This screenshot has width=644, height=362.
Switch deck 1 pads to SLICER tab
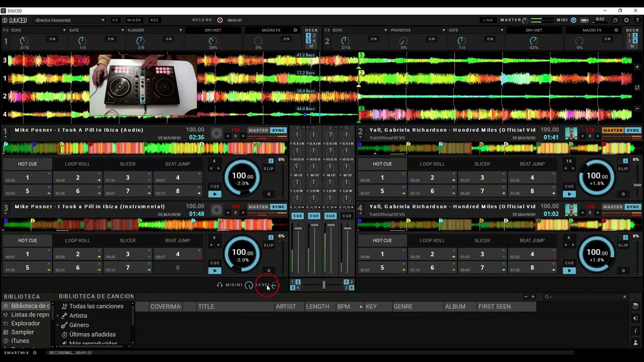tap(128, 164)
